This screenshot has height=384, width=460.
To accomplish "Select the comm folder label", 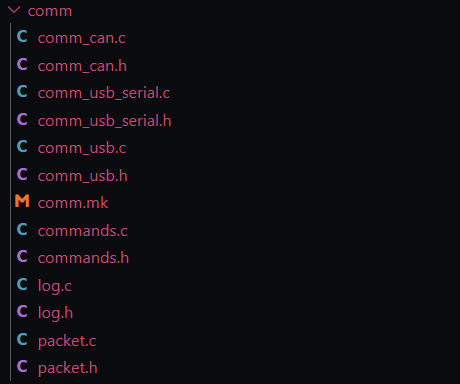I will [50, 11].
